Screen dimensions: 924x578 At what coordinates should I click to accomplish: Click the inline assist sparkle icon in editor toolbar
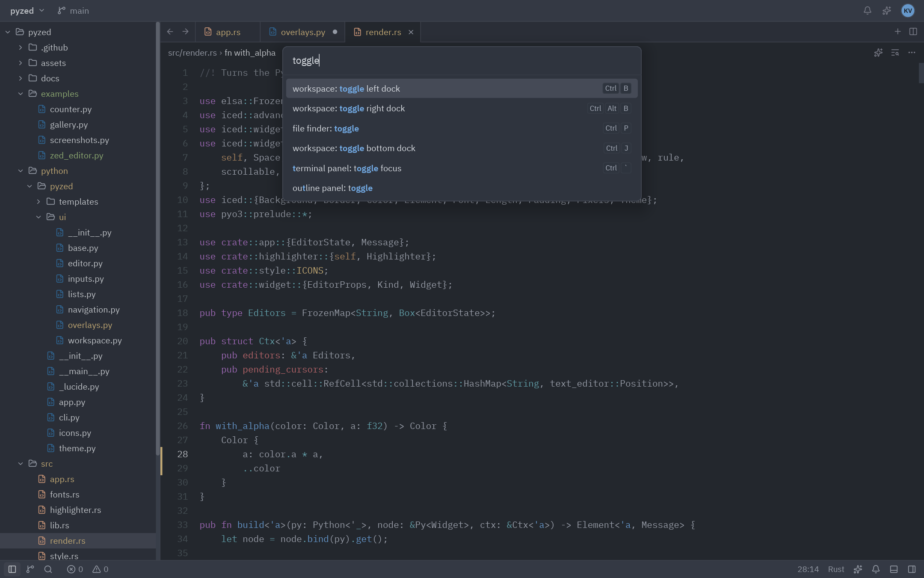tap(878, 53)
